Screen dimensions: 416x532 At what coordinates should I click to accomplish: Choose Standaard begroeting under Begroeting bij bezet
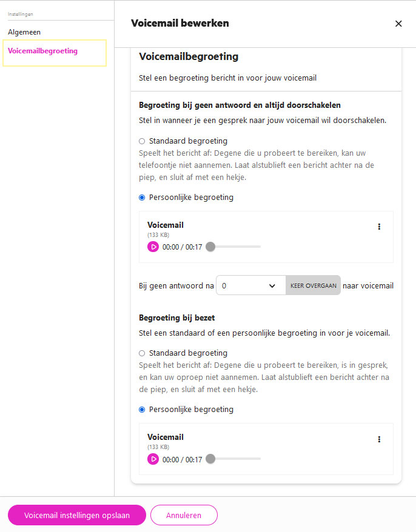click(x=142, y=353)
